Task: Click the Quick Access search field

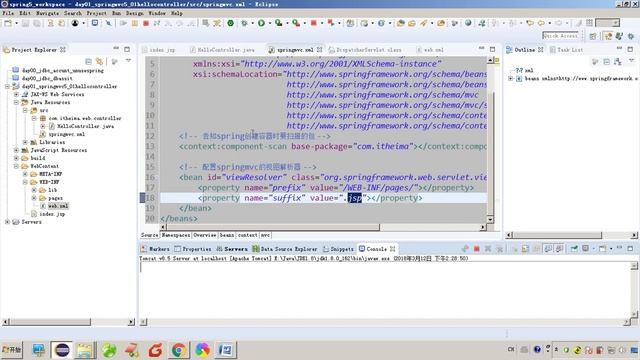Action: pos(560,36)
